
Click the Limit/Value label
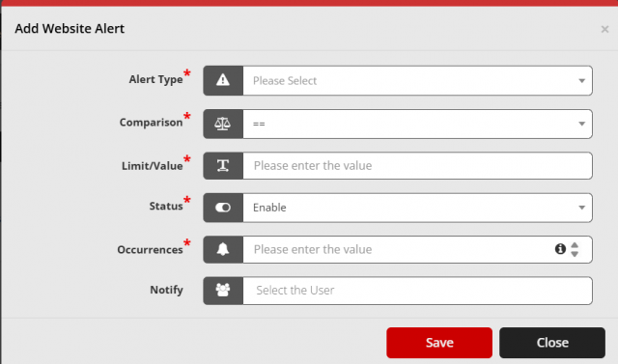tap(153, 166)
